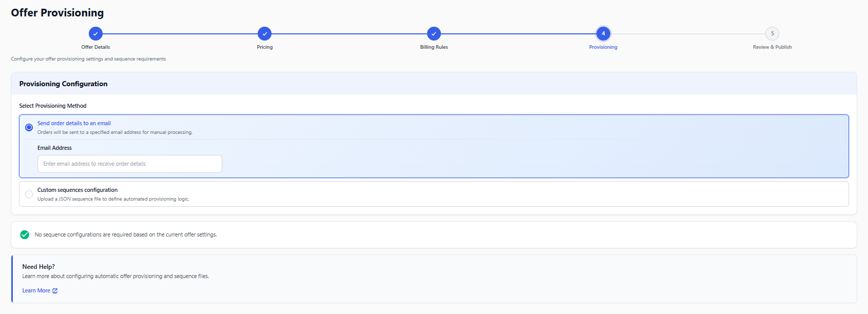This screenshot has height=314, width=868.
Task: Select 'Send order details to an email' radio
Action: pos(29,127)
